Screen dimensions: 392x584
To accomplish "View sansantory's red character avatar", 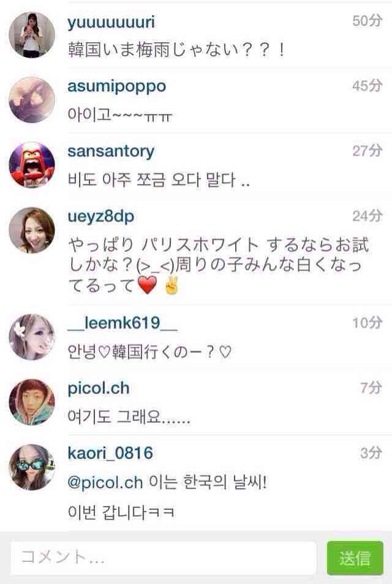I will tap(32, 165).
